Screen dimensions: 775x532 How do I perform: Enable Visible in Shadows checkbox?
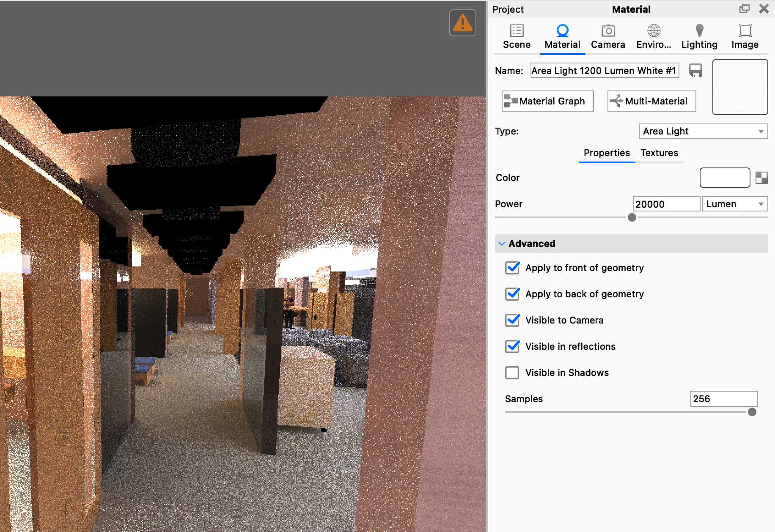[512, 373]
